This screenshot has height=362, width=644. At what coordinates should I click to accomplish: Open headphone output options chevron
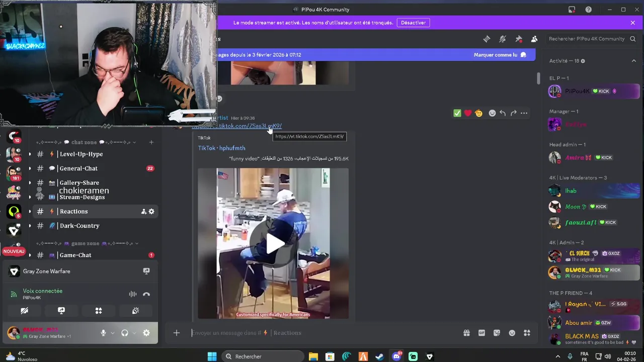click(134, 333)
